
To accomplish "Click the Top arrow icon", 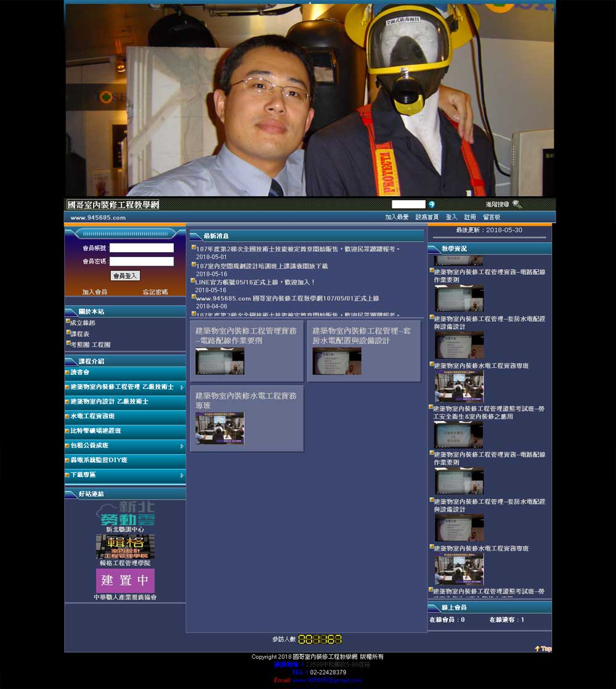I will coord(543,648).
